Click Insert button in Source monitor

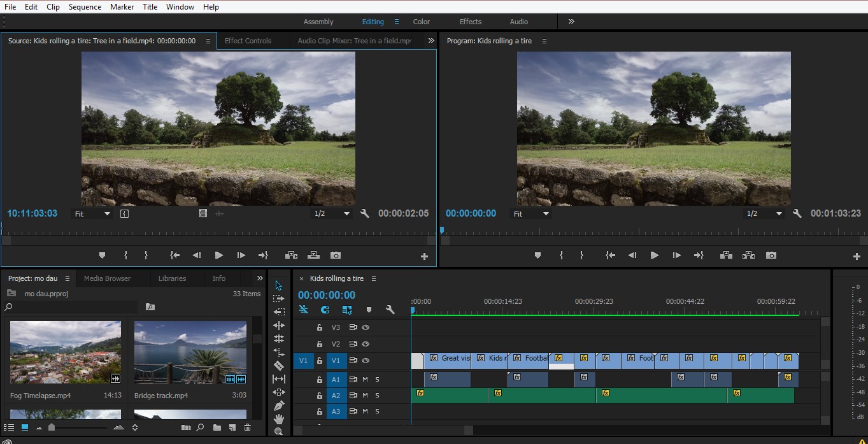click(292, 255)
